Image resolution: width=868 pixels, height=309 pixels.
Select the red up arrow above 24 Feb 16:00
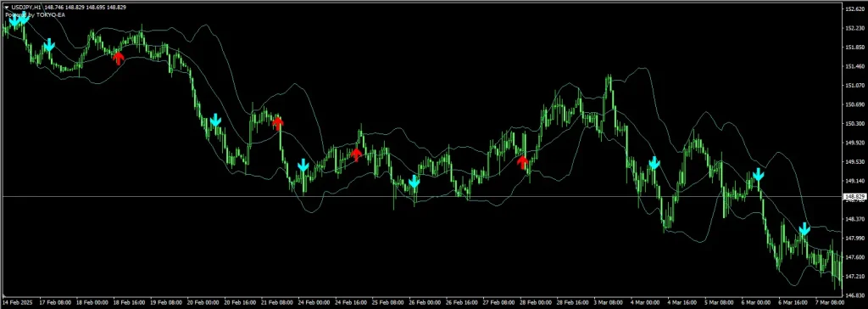[357, 154]
